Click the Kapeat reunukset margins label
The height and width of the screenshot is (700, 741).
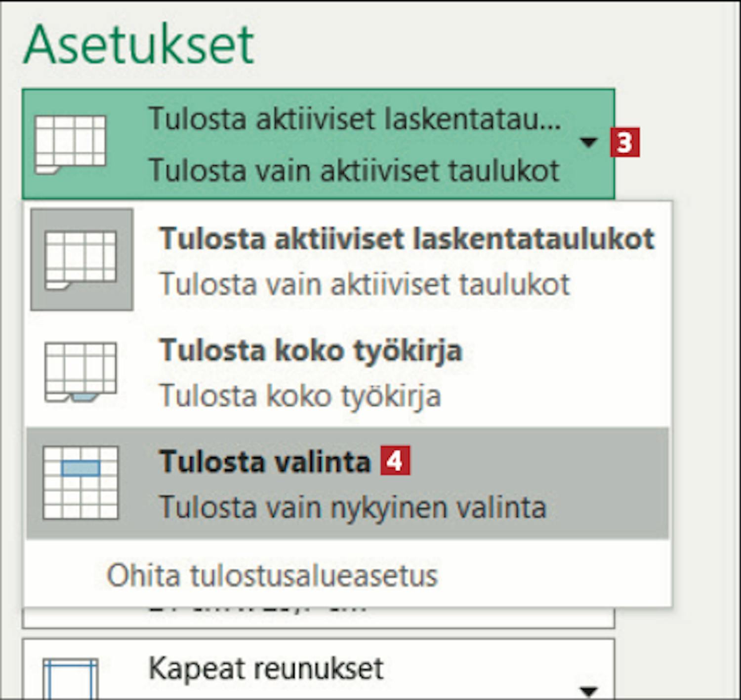[266, 668]
